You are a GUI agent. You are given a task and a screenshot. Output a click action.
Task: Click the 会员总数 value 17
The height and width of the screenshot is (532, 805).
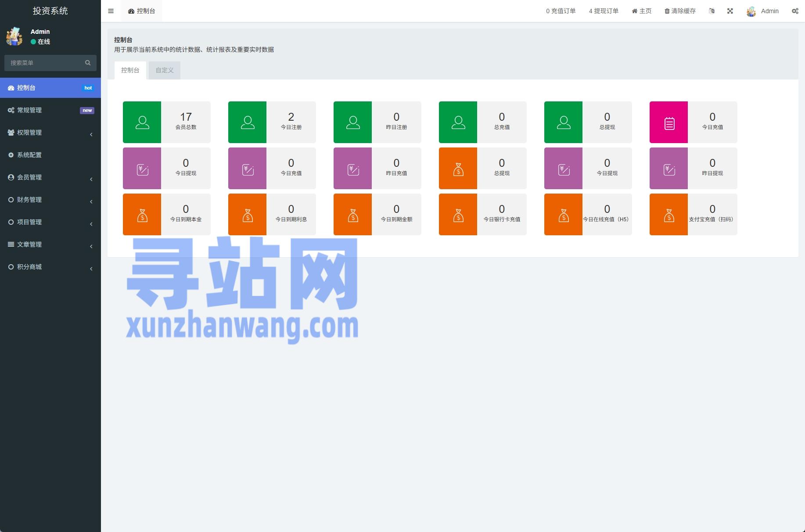pos(186,117)
